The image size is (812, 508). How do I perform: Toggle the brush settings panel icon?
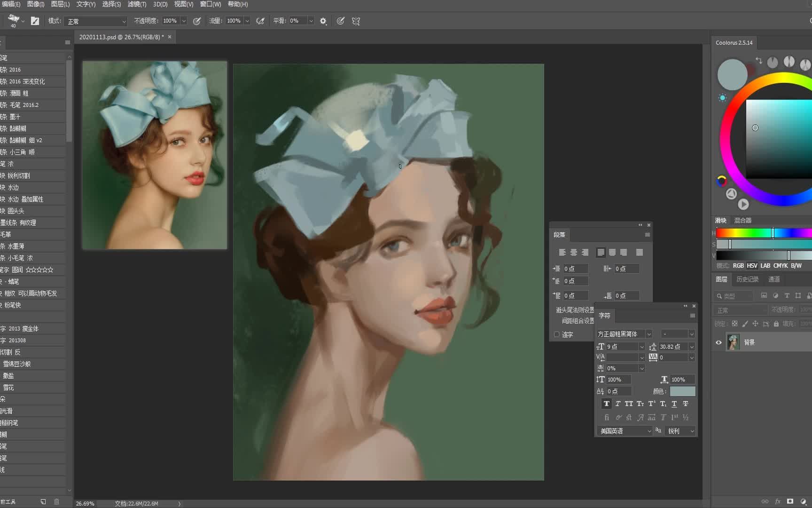point(35,21)
